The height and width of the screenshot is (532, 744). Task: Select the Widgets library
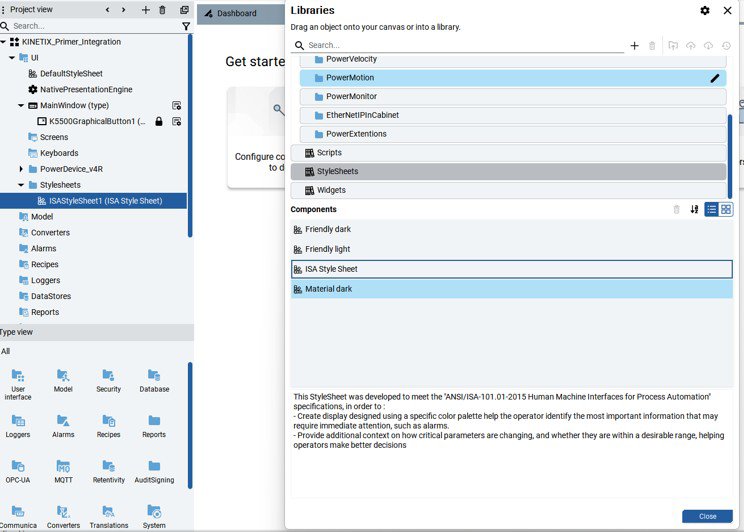(x=508, y=190)
